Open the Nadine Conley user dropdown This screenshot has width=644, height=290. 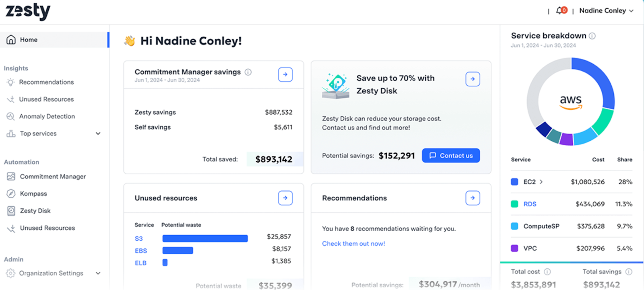(x=606, y=11)
